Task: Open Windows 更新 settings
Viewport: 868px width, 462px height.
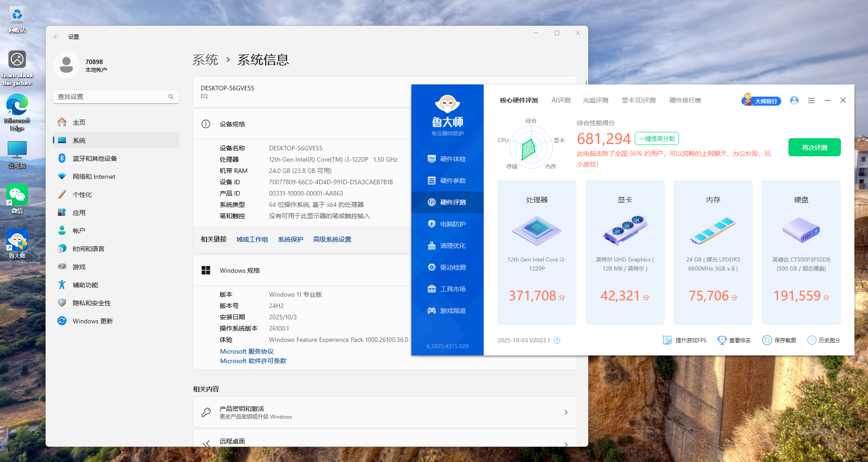Action: (x=116, y=321)
